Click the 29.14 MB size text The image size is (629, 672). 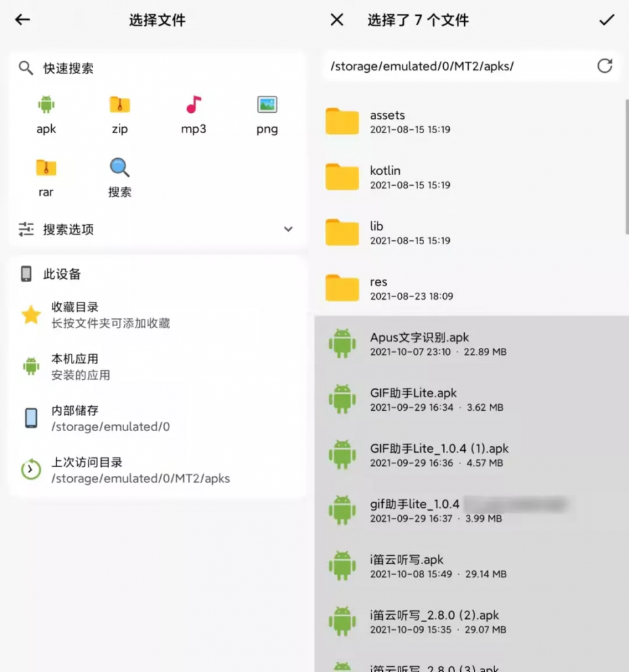[x=486, y=574]
